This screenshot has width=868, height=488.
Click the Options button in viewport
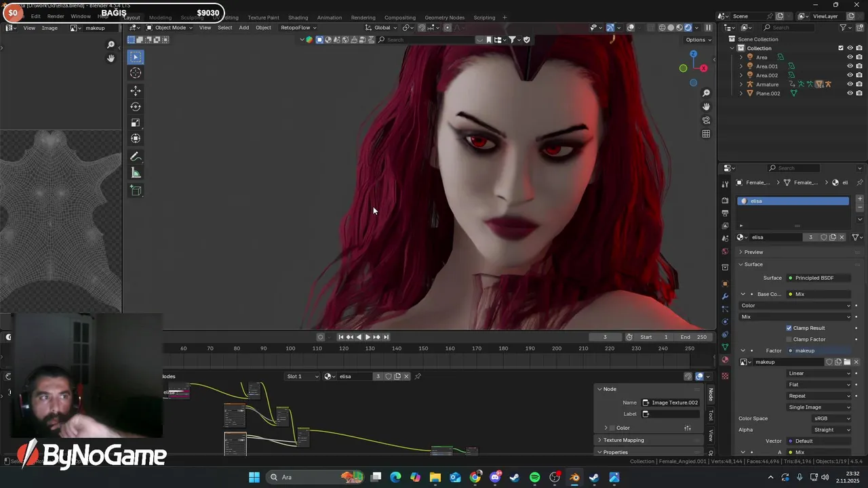[x=698, y=39]
